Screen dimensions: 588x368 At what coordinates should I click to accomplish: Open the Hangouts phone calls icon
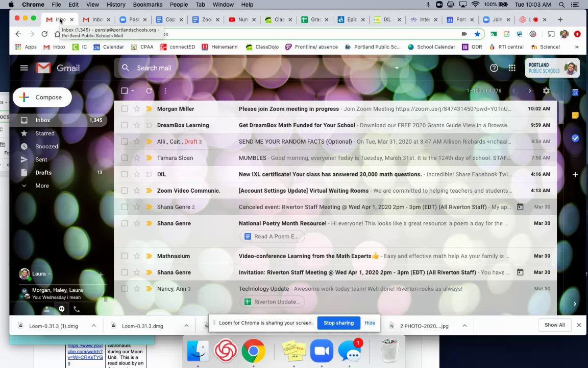pyautogui.click(x=77, y=309)
